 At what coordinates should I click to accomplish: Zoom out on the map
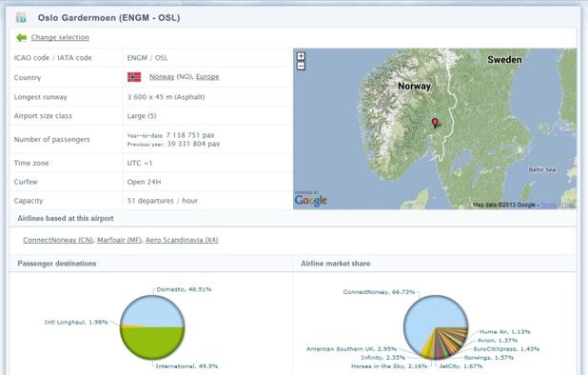point(301,66)
